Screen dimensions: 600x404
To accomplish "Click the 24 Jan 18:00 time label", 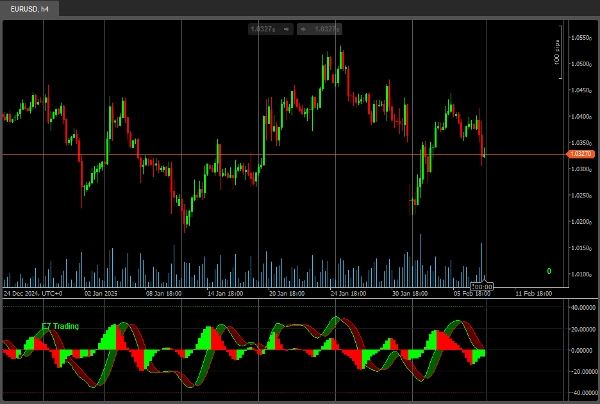I will [348, 294].
